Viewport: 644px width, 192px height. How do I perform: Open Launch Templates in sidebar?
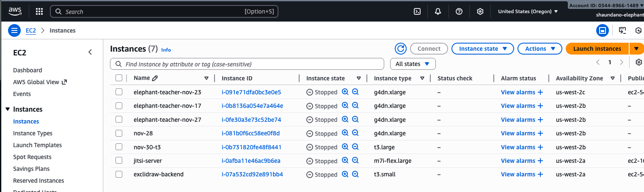pos(38,145)
